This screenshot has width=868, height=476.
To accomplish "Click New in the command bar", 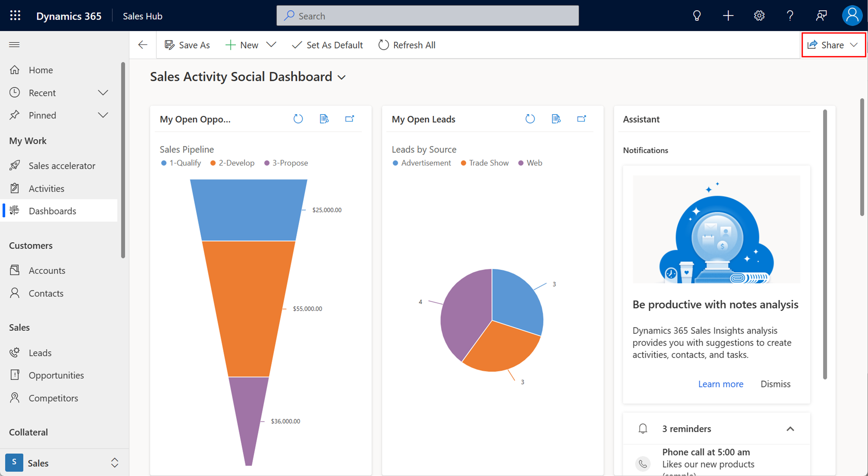I will (242, 45).
